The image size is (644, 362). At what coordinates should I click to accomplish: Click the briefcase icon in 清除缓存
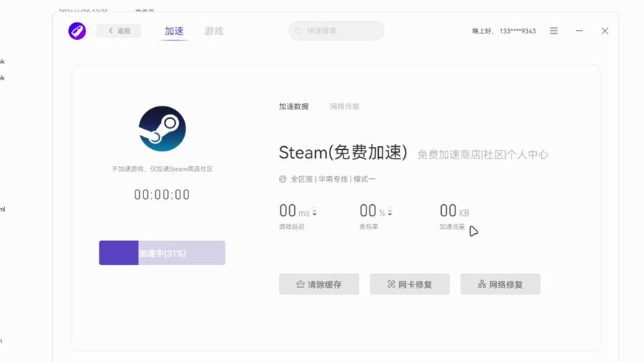pos(301,284)
